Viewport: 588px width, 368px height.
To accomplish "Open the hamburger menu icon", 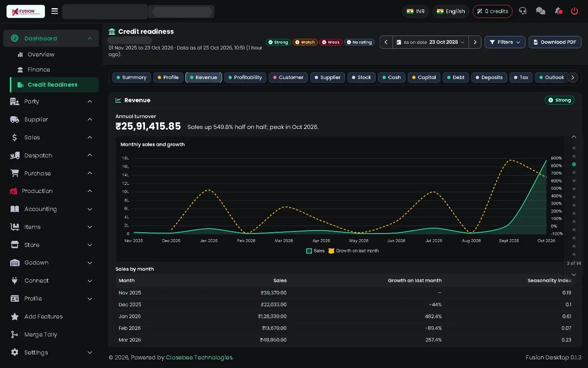I will [55, 11].
